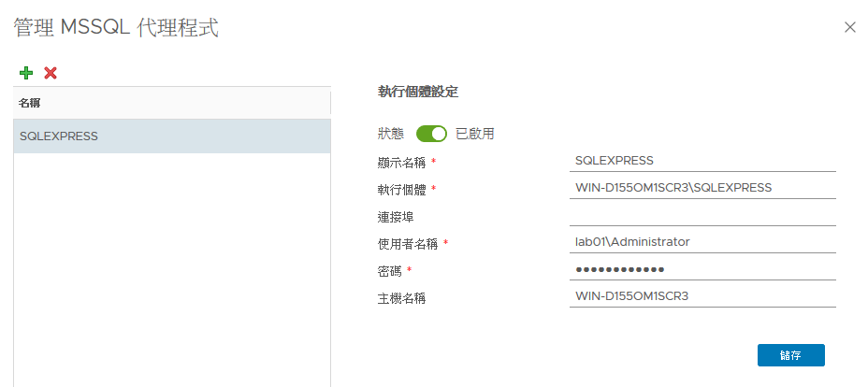
Task: Click the 已啟用 status label beside the toggle
Action: pyautogui.click(x=474, y=134)
